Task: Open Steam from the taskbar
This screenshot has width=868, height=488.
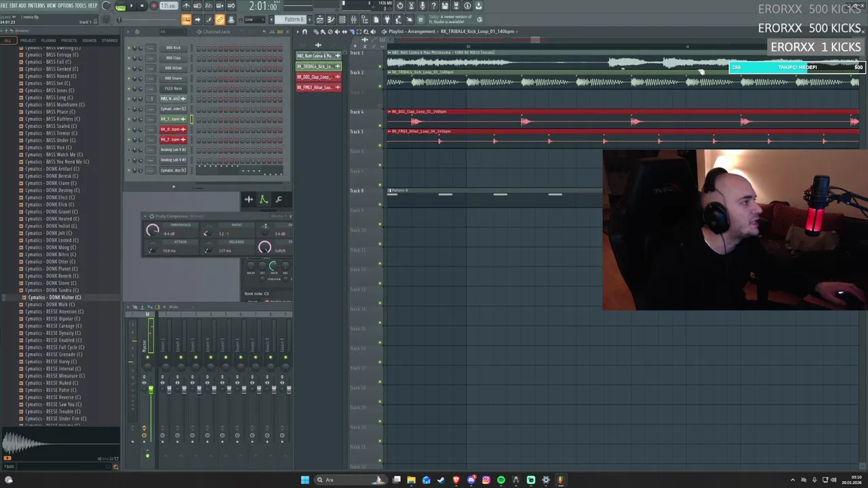Action: 441,480
